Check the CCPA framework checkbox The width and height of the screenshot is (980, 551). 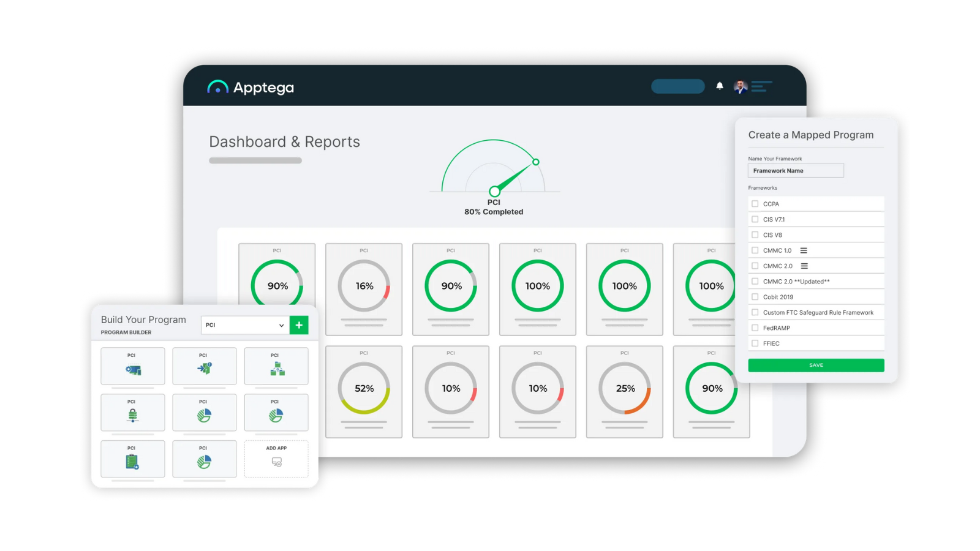click(755, 204)
